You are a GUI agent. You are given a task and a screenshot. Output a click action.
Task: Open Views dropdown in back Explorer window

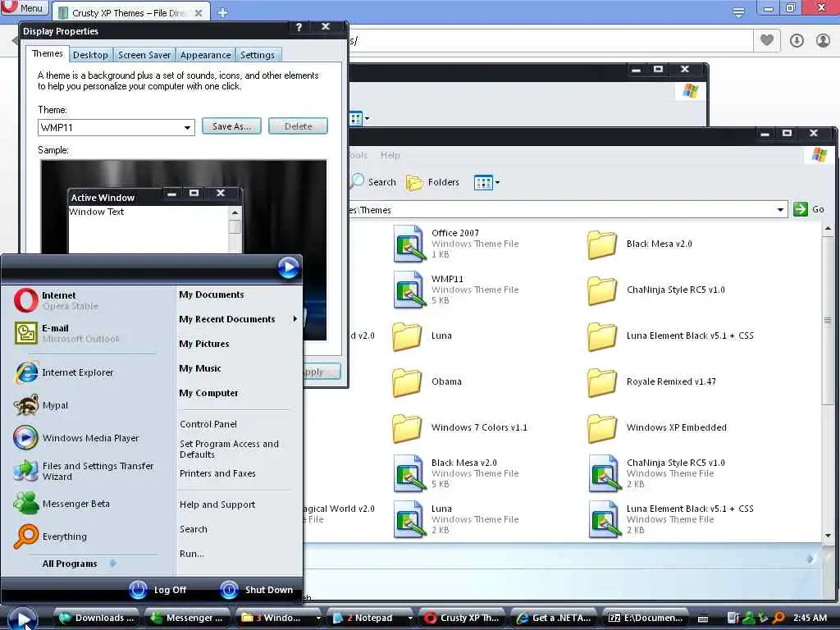[359, 118]
